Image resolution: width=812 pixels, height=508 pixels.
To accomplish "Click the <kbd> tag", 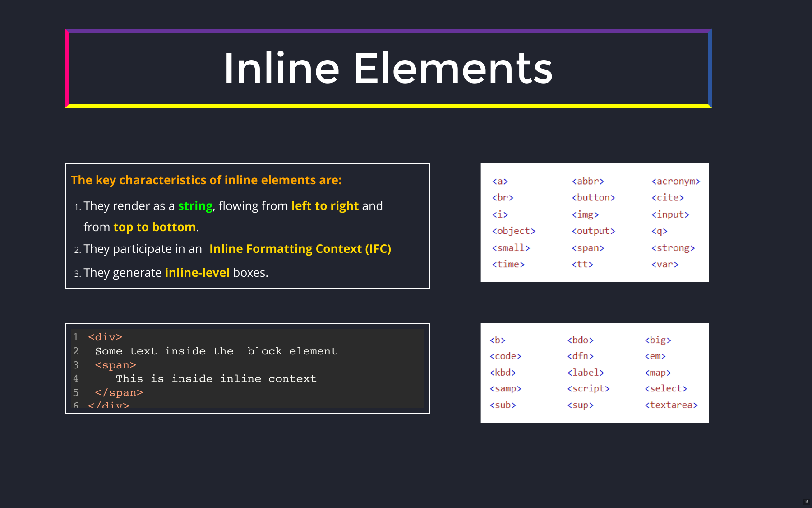I will [x=503, y=373].
